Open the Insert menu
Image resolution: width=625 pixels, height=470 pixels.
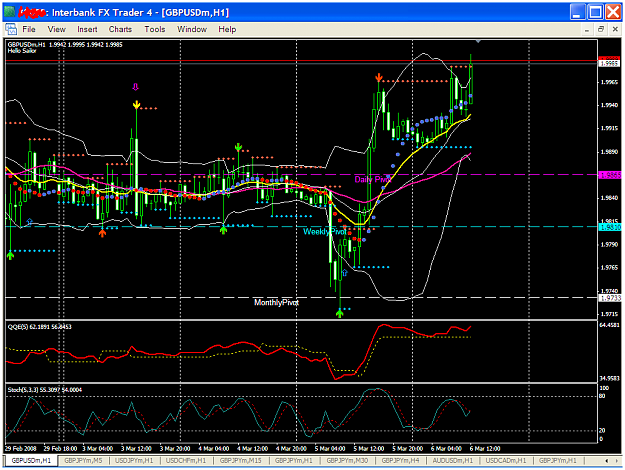click(87, 29)
